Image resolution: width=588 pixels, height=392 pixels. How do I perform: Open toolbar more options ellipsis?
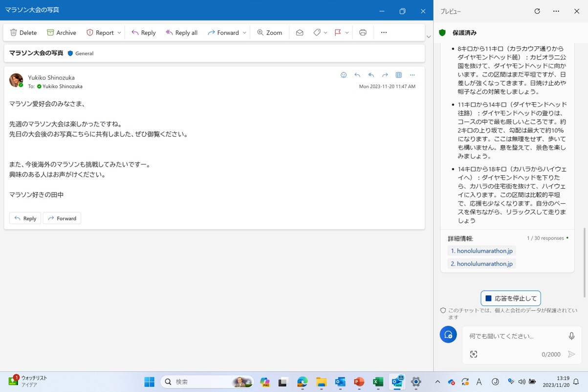[x=384, y=33]
